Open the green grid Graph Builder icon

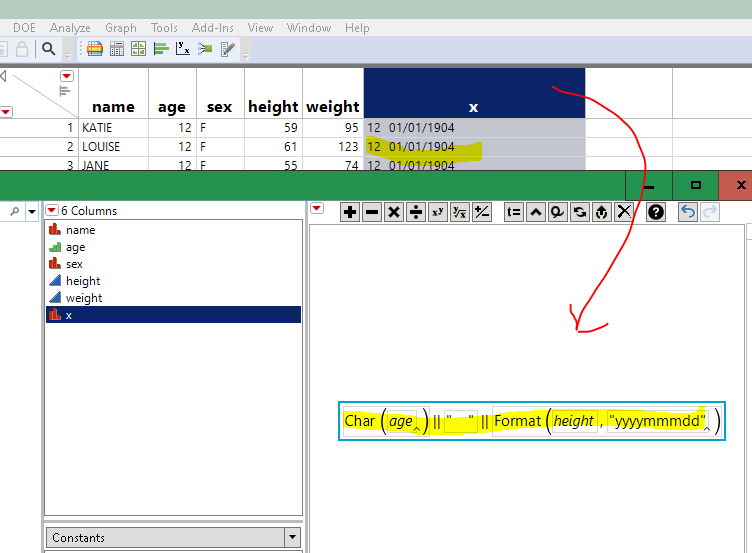[139, 49]
